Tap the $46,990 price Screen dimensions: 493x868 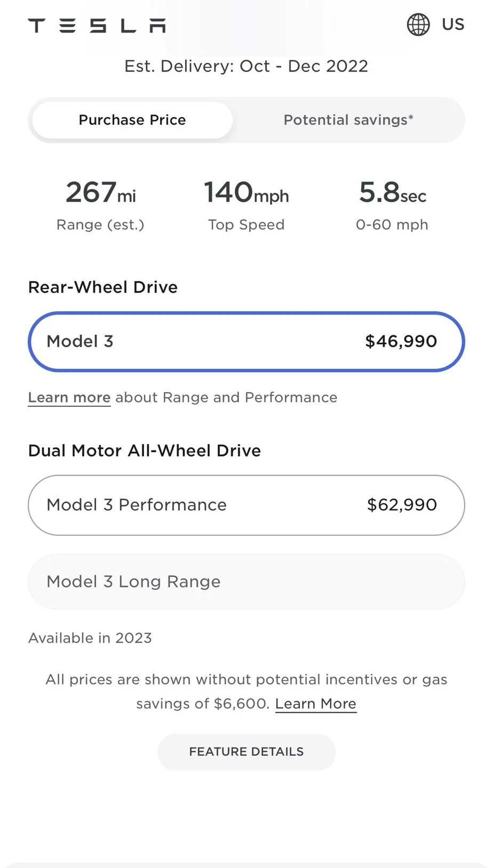pyautogui.click(x=401, y=341)
